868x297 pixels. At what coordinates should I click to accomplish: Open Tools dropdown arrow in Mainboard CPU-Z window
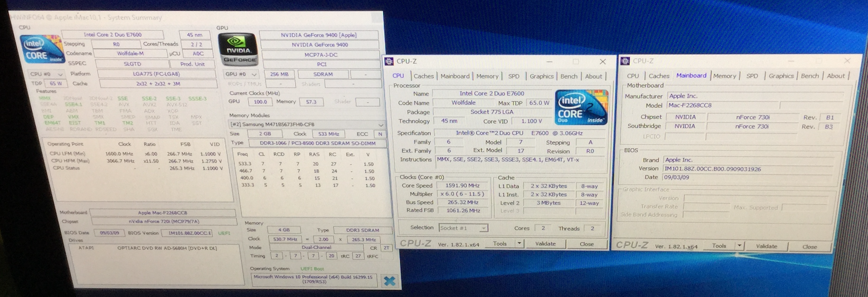click(739, 246)
